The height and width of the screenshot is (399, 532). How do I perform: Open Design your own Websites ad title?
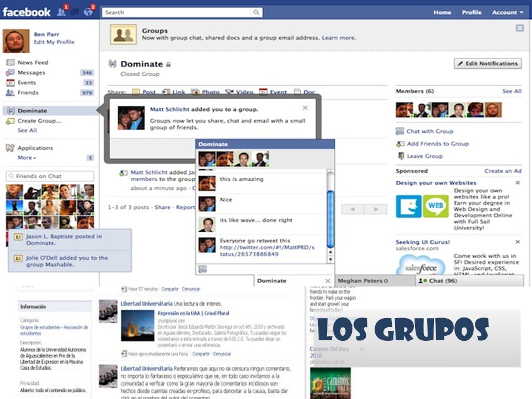[x=436, y=183]
